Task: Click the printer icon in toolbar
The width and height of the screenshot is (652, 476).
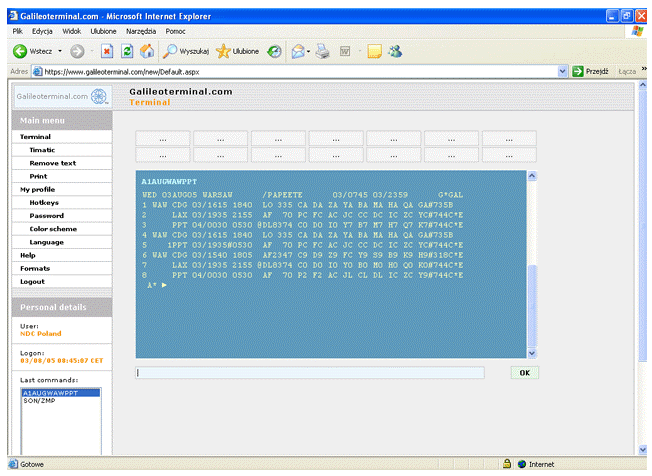Action: (323, 52)
